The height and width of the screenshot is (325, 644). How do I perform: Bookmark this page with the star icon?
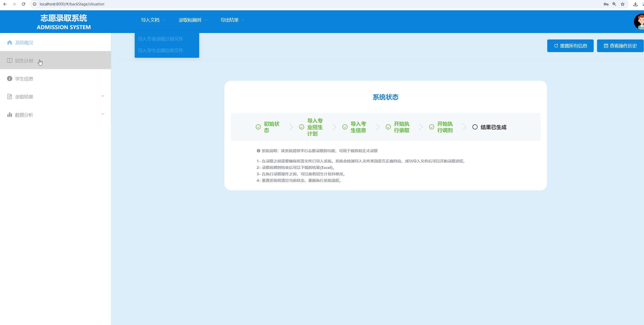tap(623, 4)
